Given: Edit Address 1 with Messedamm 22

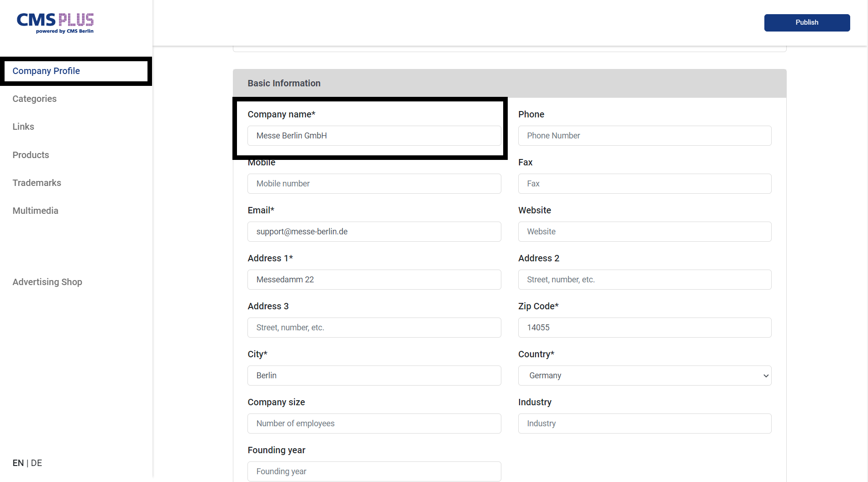Looking at the screenshot, I should [x=374, y=280].
